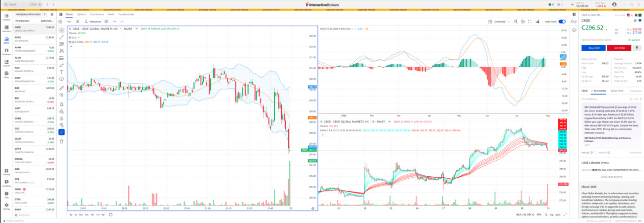Open the News sidebar icon
The height and width of the screenshot is (223, 644).
coord(6,74)
